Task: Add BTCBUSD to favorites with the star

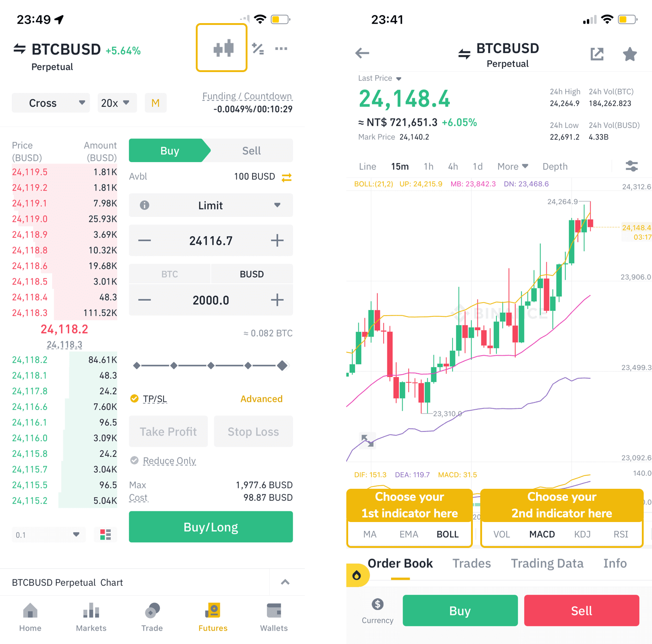Action: (630, 54)
